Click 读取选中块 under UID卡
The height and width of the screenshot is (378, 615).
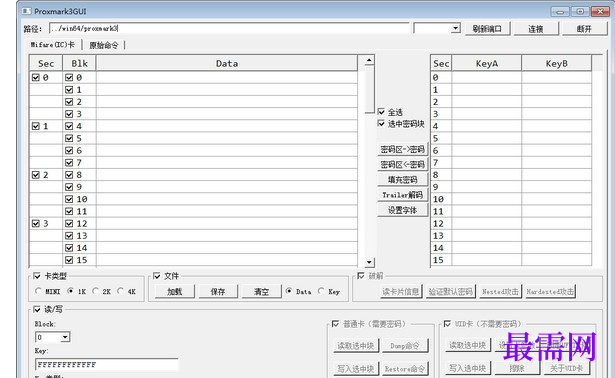click(x=468, y=345)
